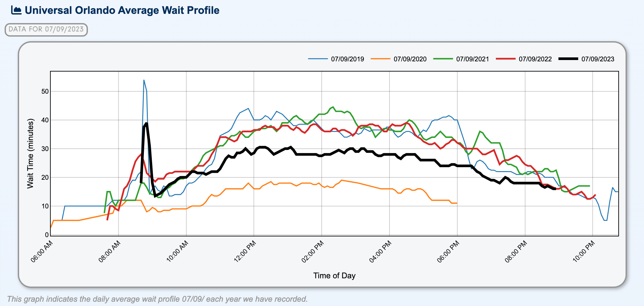Click the Universal Orlando Average Wait Profile heading
644x306 pixels.
tap(122, 10)
